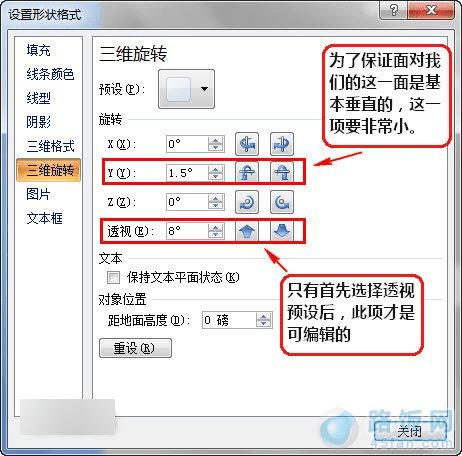Click the X rotate left icon
462x456 pixels.
click(247, 144)
